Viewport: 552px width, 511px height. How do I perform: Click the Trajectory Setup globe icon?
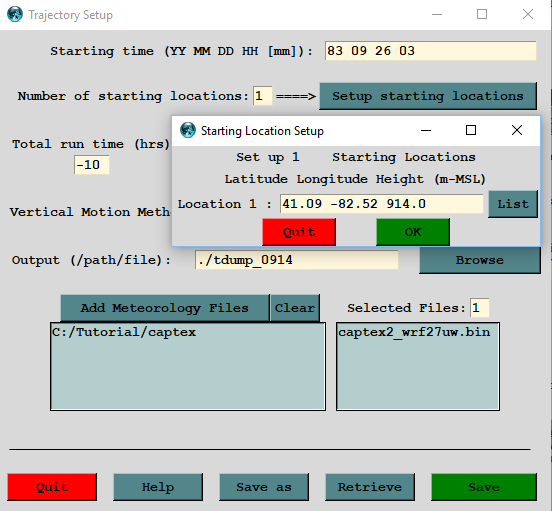[x=15, y=14]
